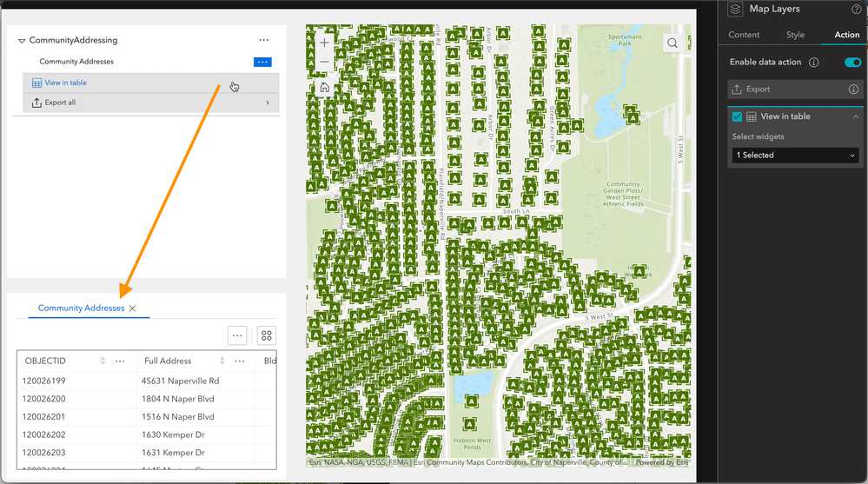
Task: Open table options ellipsis button
Action: (x=237, y=335)
